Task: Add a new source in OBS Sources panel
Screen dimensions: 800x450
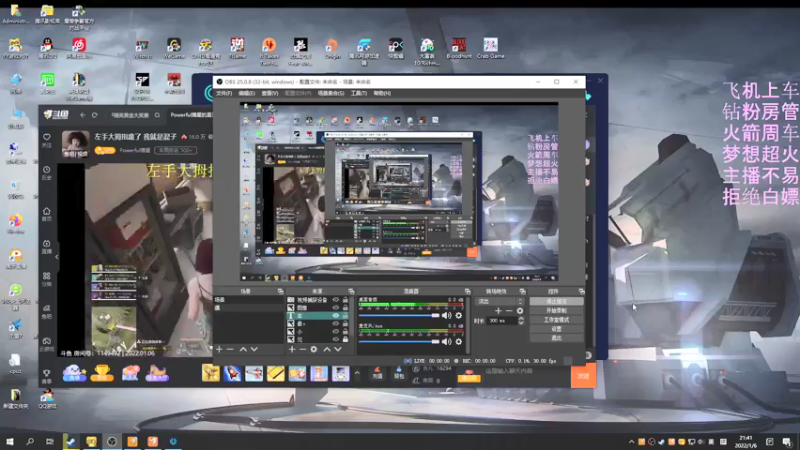Action: (292, 349)
